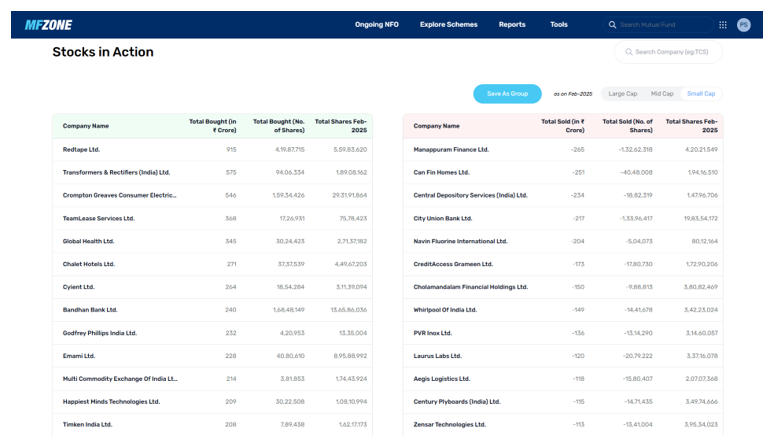Click the Total Bought (in ₹ Crore) header
This screenshot has height=447, width=782.
coord(212,126)
